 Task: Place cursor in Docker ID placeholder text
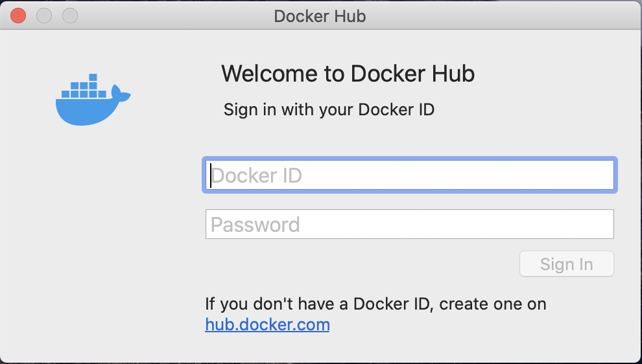[x=256, y=176]
